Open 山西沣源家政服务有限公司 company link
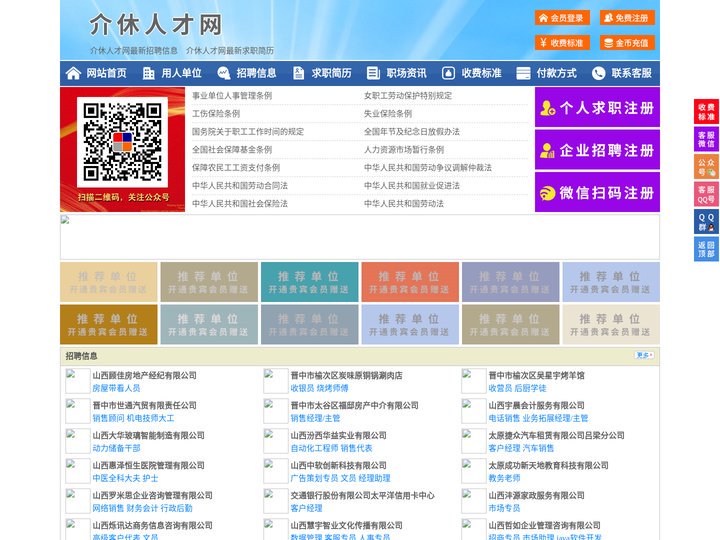The height and width of the screenshot is (540, 720). (536, 495)
